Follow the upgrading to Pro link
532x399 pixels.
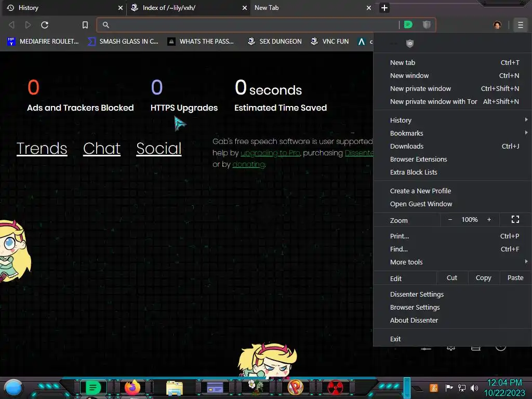click(270, 153)
